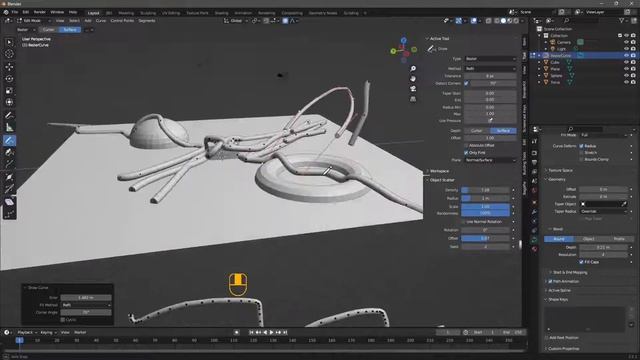This screenshot has width=640, height=360.
Task: Select the Profile bevel mode button
Action: (619, 239)
